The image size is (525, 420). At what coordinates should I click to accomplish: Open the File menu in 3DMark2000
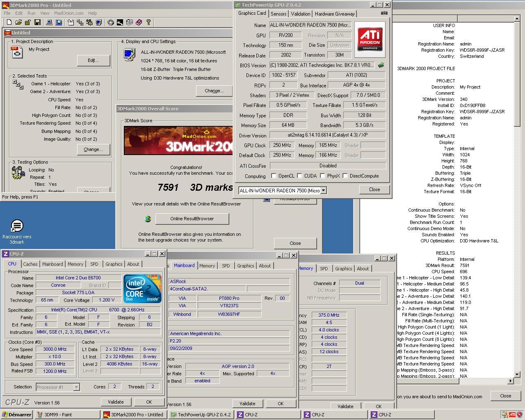(7, 13)
